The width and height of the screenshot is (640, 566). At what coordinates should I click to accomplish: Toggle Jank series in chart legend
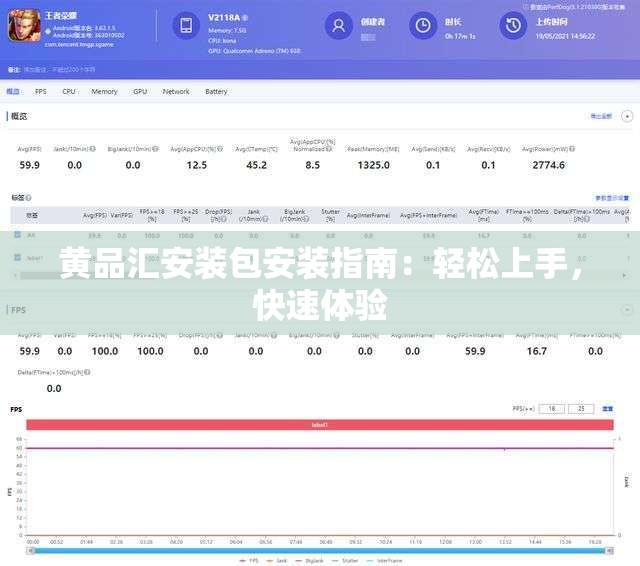[277, 561]
